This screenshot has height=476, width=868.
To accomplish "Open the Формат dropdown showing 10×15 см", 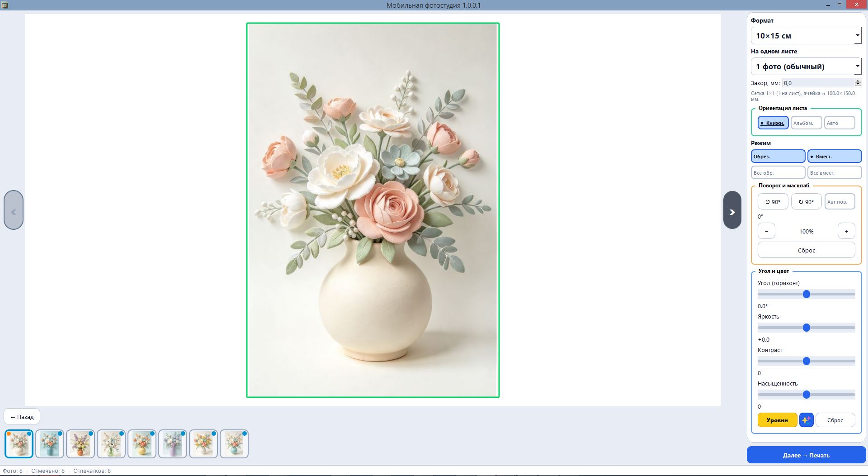I will 806,36.
